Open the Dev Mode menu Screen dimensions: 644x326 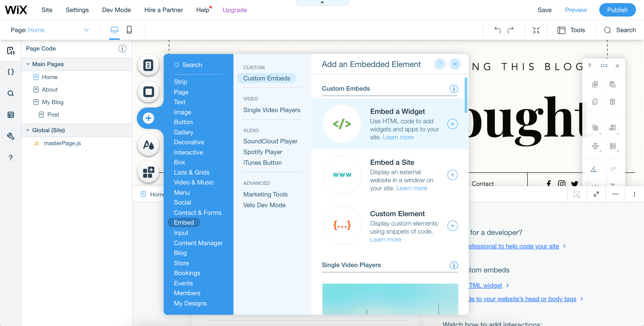117,10
